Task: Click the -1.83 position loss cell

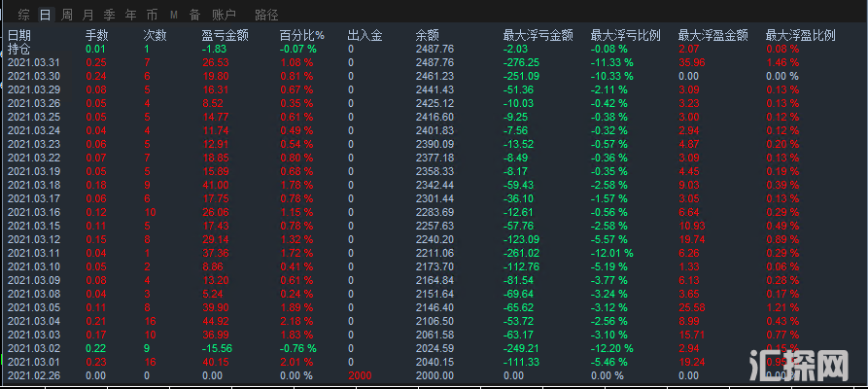Action: click(x=214, y=49)
